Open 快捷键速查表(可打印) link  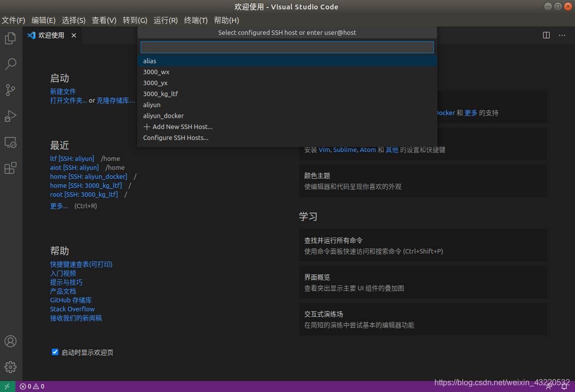click(x=81, y=264)
